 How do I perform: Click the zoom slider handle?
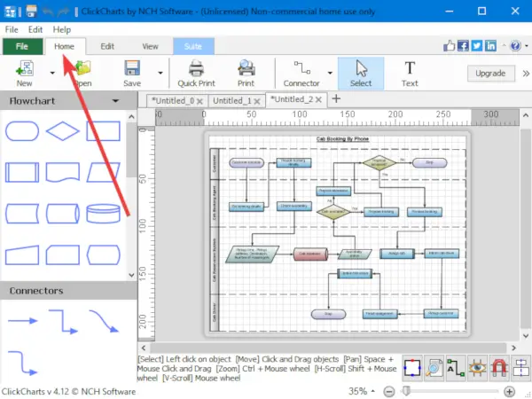pyautogui.click(x=406, y=391)
